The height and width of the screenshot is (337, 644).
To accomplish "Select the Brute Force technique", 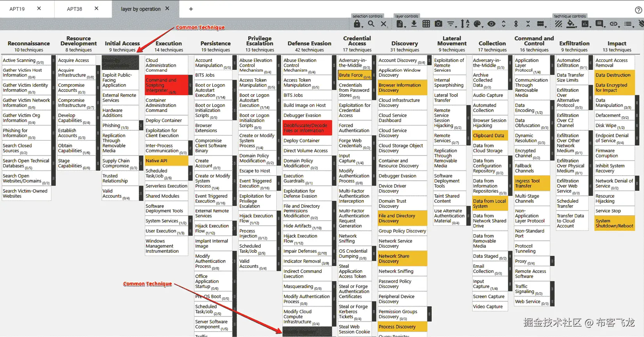I will click(x=355, y=75).
